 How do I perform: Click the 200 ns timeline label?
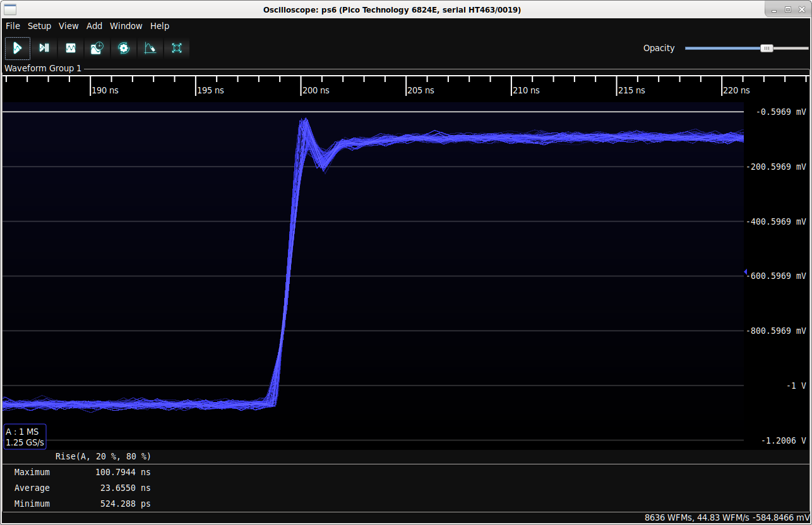[x=316, y=90]
